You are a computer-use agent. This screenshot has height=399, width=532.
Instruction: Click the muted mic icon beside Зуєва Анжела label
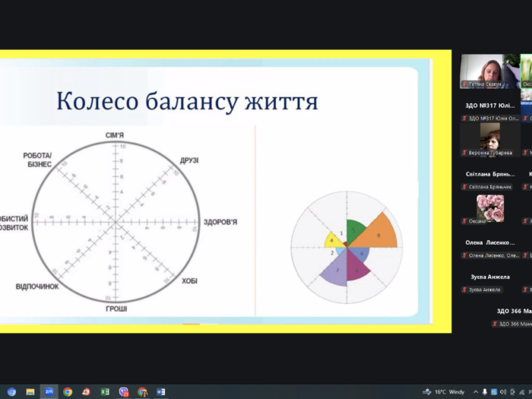(x=464, y=290)
